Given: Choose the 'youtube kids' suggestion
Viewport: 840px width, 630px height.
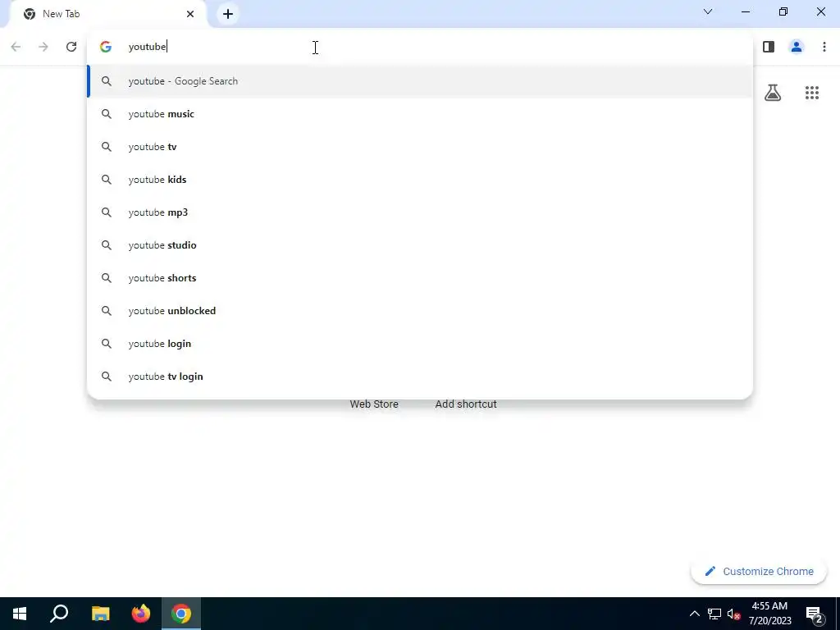Looking at the screenshot, I should pos(420,180).
